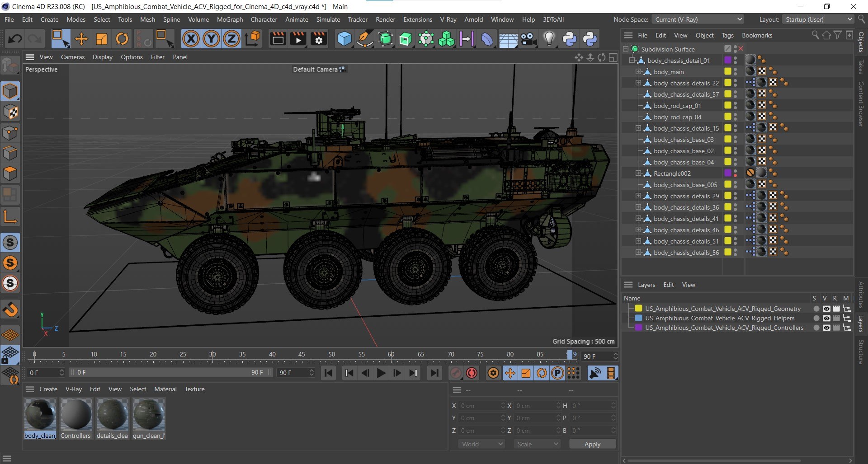Switch to Polygons mode
The width and height of the screenshot is (868, 464).
(x=10, y=173)
